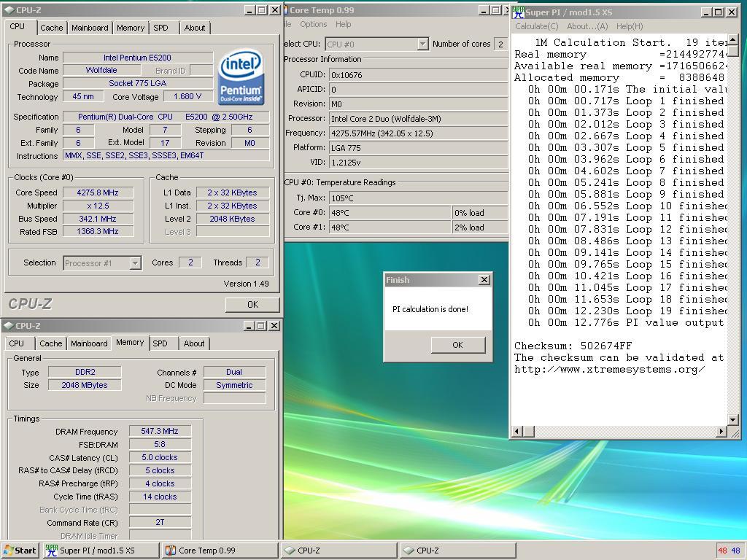Click the CAS# Latency value 5.0 clocks
This screenshot has height=560, width=747.
click(x=160, y=458)
